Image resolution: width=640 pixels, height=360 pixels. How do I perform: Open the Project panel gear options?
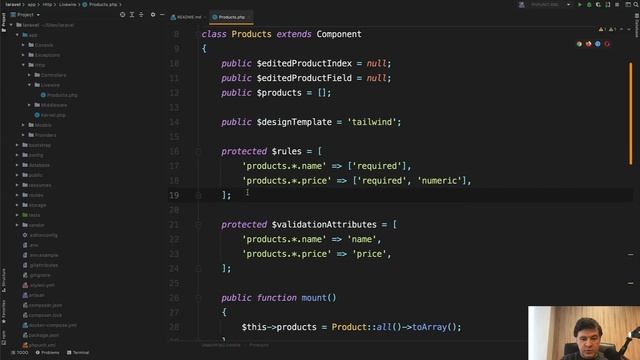[x=153, y=15]
